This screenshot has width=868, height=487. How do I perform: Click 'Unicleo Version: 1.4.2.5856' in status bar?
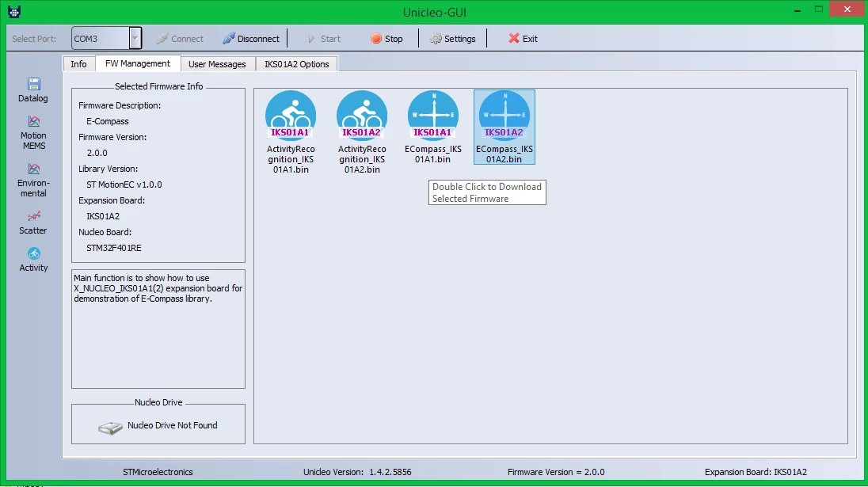(x=357, y=472)
